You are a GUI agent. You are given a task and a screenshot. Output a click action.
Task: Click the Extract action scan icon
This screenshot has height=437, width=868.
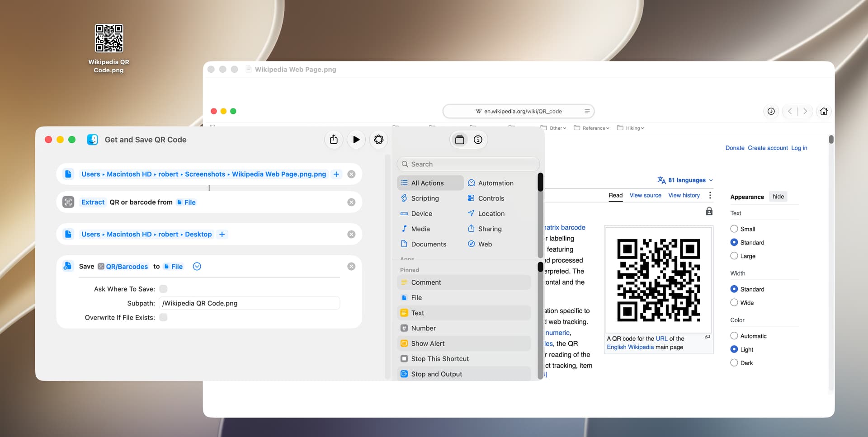tap(68, 202)
